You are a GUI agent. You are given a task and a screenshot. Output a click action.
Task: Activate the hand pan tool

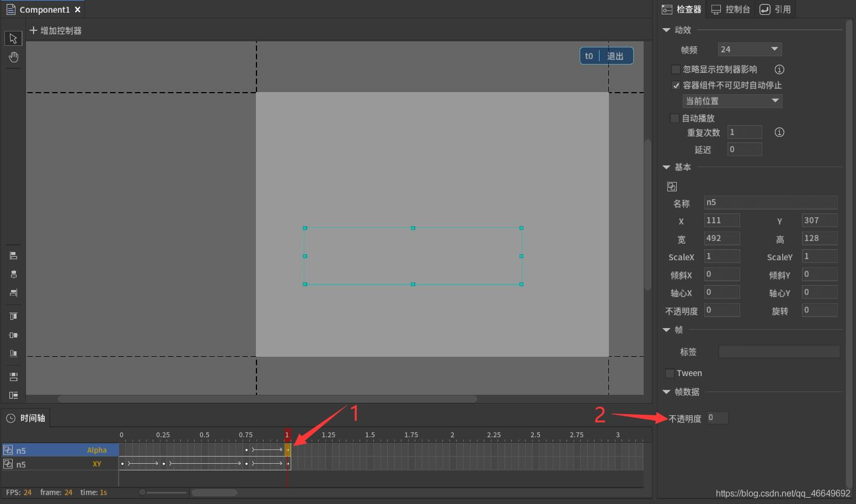(13, 57)
